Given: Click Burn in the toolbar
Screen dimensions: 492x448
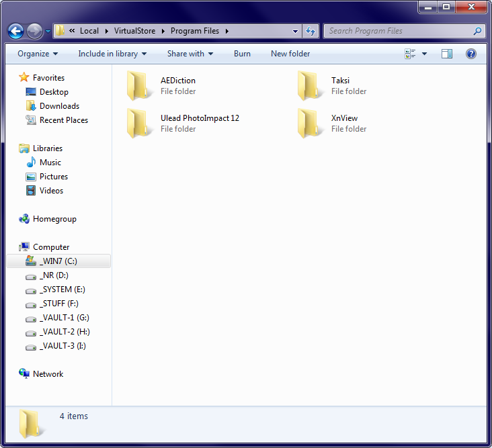Looking at the screenshot, I should tap(242, 54).
